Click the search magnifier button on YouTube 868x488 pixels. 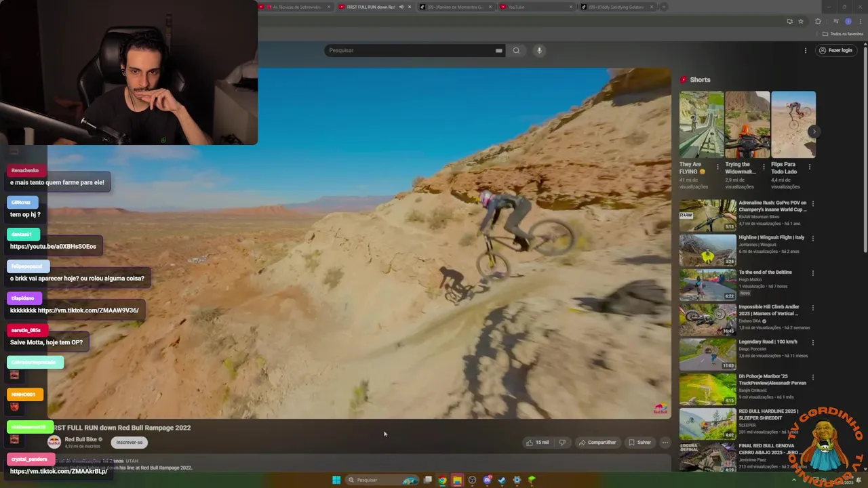tap(516, 50)
